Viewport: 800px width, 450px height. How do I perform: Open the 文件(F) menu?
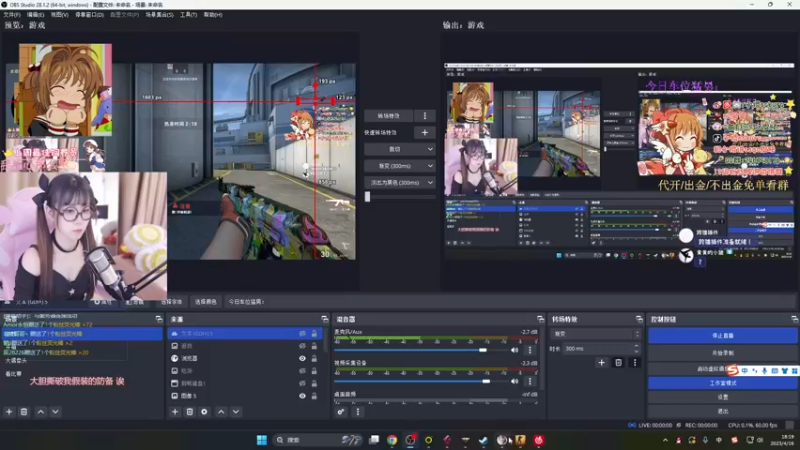pyautogui.click(x=12, y=15)
